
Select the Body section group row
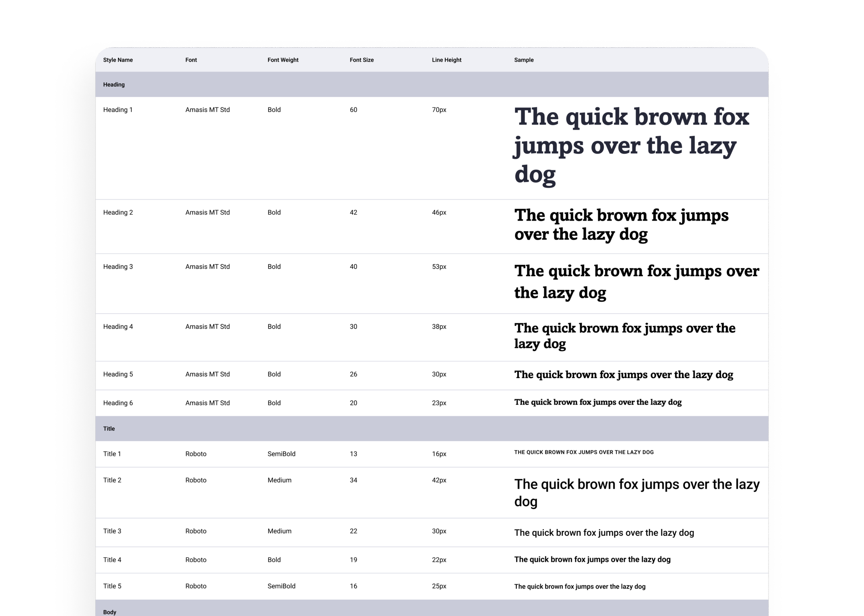pyautogui.click(x=110, y=612)
